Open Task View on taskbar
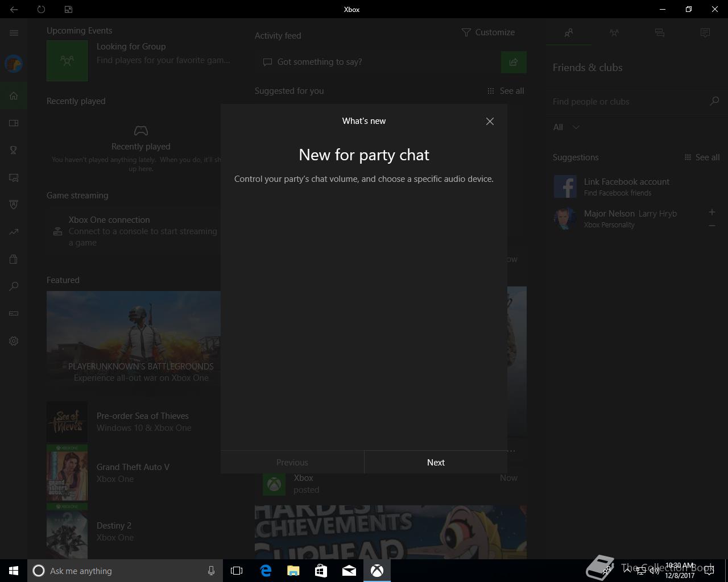Screen dimensions: 728x582 (x=237, y=571)
